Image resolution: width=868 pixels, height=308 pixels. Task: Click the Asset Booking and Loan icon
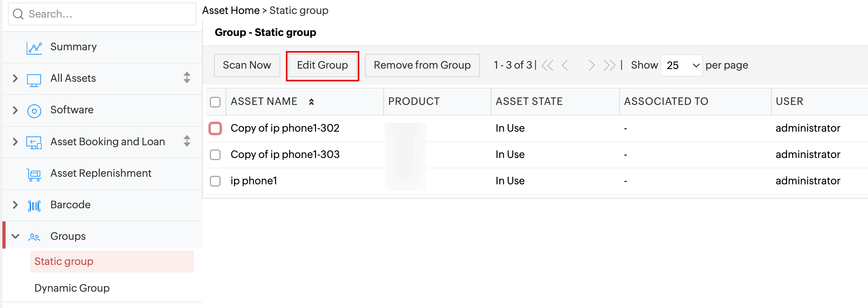34,142
